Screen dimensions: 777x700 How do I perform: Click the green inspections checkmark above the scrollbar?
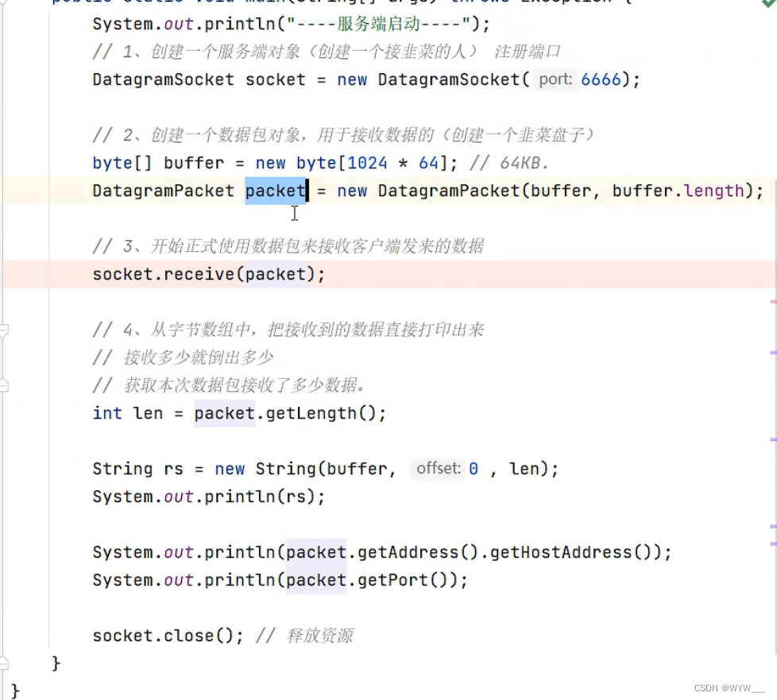(x=767, y=5)
